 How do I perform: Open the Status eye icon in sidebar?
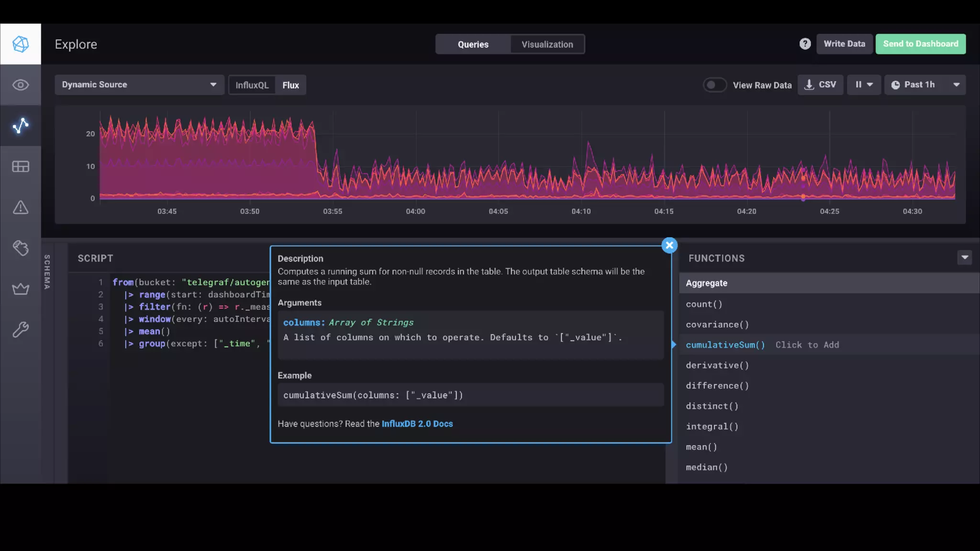(x=21, y=85)
